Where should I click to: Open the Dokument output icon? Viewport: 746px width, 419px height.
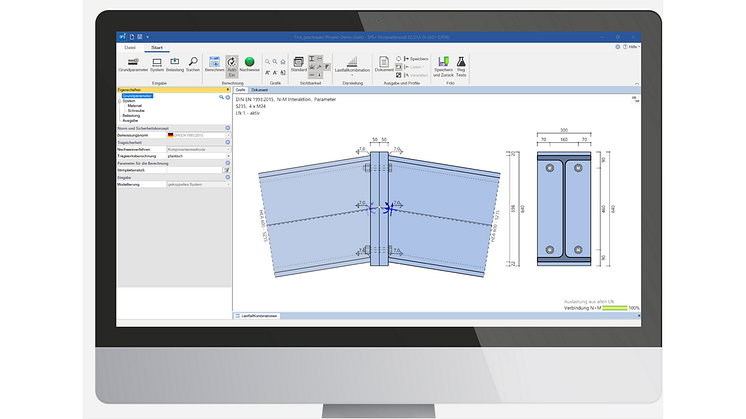(x=384, y=63)
